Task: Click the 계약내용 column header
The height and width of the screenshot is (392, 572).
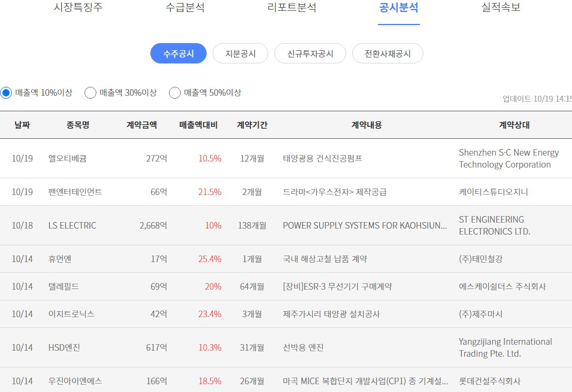Action: [367, 125]
